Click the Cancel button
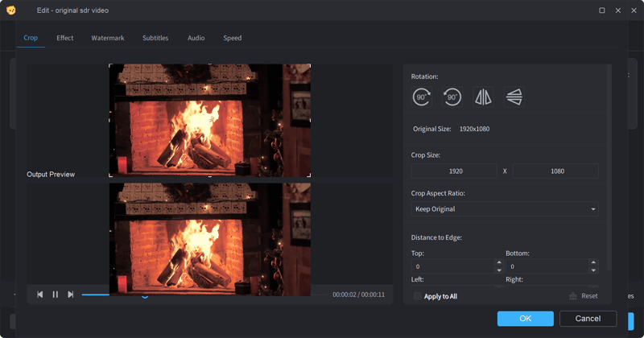 (588, 319)
